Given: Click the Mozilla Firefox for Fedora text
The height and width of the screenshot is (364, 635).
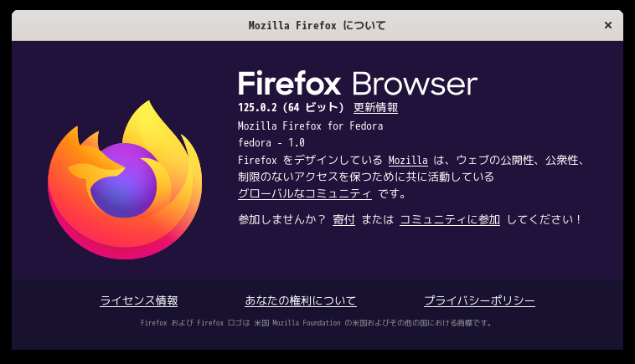Looking at the screenshot, I should click(x=310, y=126).
